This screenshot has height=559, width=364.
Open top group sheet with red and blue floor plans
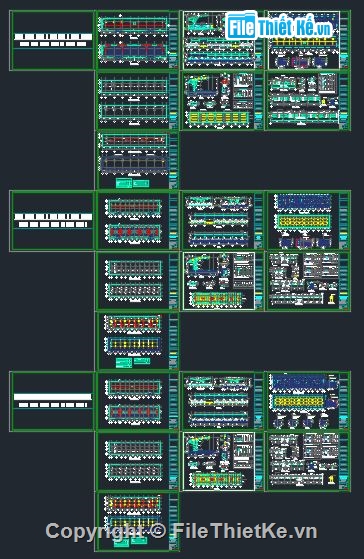pos(138,40)
